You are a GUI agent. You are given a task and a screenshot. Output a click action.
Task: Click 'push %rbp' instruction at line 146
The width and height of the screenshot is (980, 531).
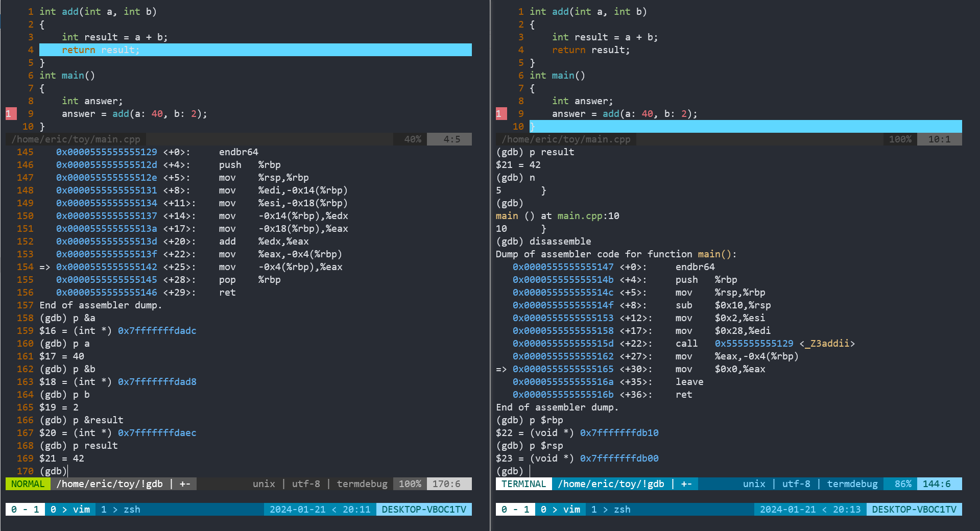point(250,165)
